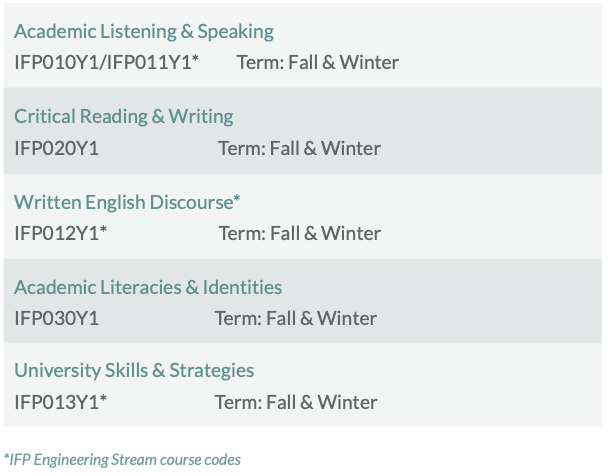Open the Academic Listening & Speaking course link
The height and width of the screenshot is (476, 608).
tap(144, 32)
